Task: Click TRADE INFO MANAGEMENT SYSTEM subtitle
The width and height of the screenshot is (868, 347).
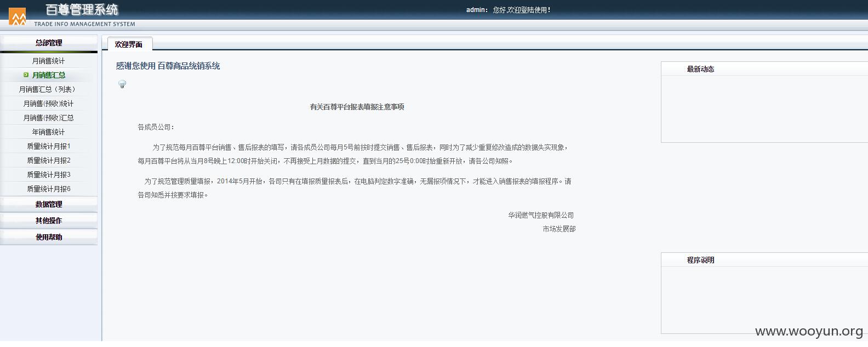Action: click(84, 24)
